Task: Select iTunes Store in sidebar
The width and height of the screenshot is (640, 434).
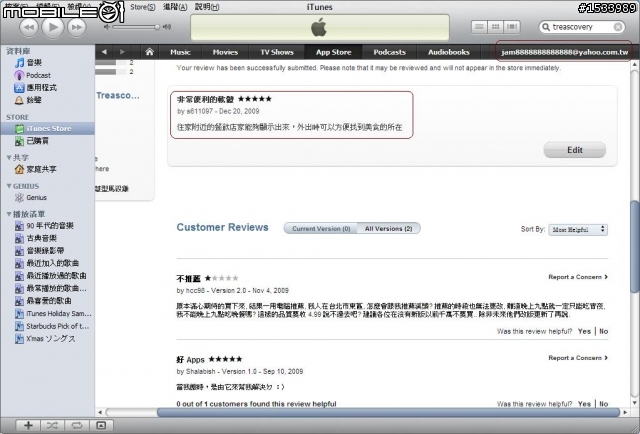Action: tap(47, 129)
